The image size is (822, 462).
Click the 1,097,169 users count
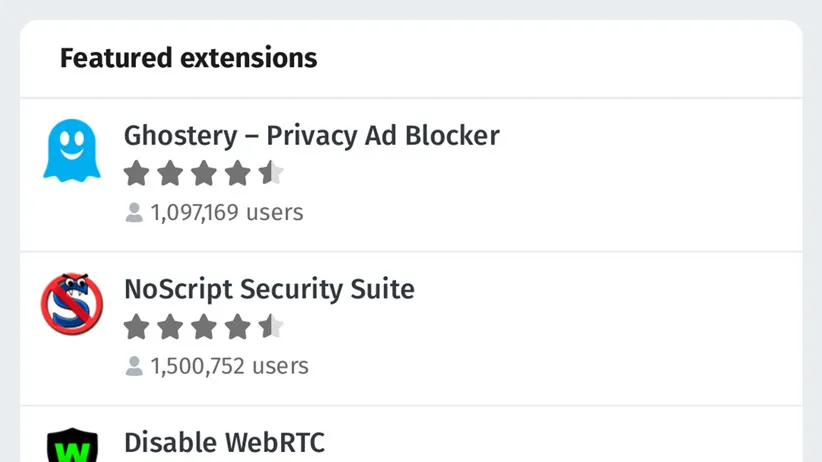pyautogui.click(x=227, y=213)
